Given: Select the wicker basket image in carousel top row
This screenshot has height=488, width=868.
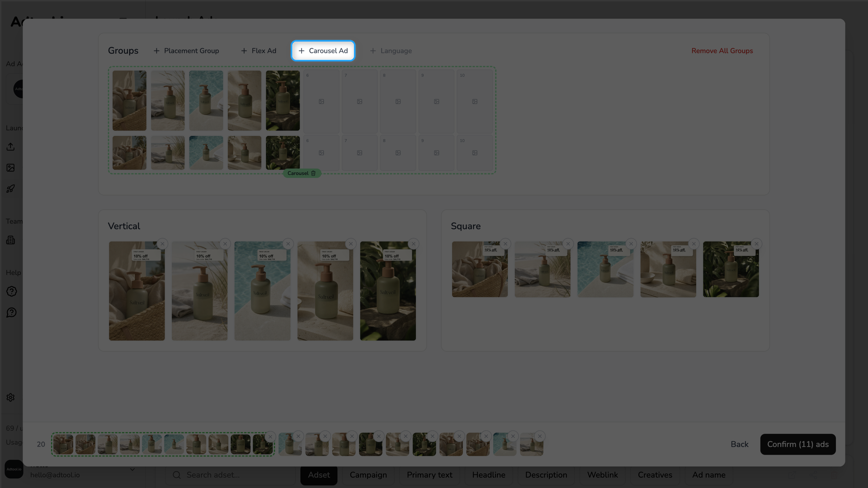Looking at the screenshot, I should point(129,100).
